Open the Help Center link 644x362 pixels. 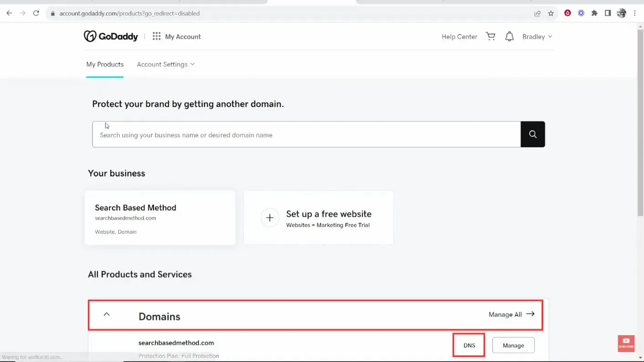[x=459, y=36]
